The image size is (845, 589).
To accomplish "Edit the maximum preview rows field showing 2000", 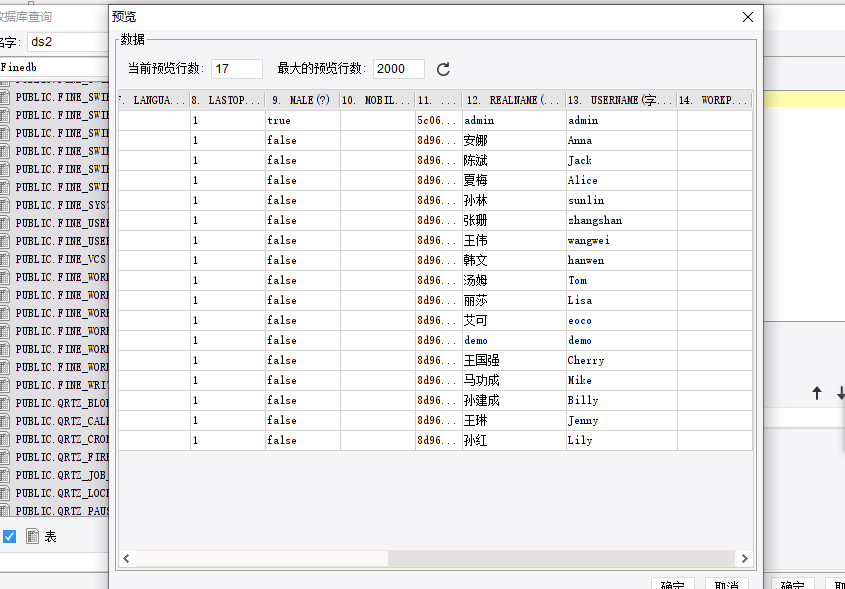I will [x=398, y=69].
